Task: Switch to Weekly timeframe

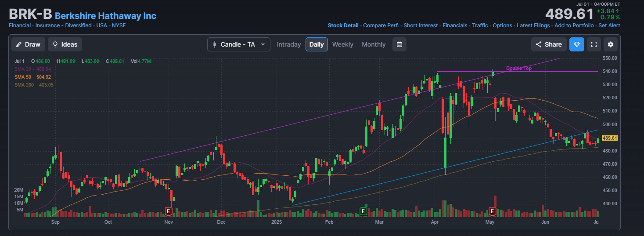Action: tap(343, 44)
